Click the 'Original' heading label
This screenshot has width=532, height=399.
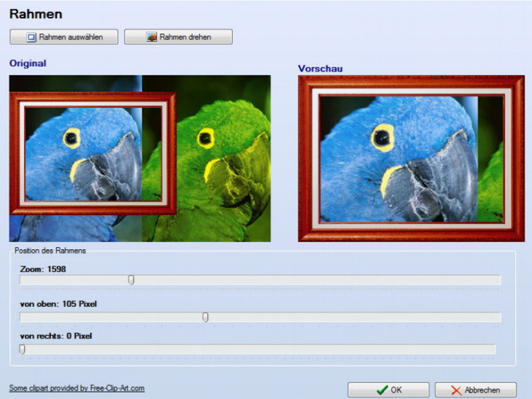[28, 63]
